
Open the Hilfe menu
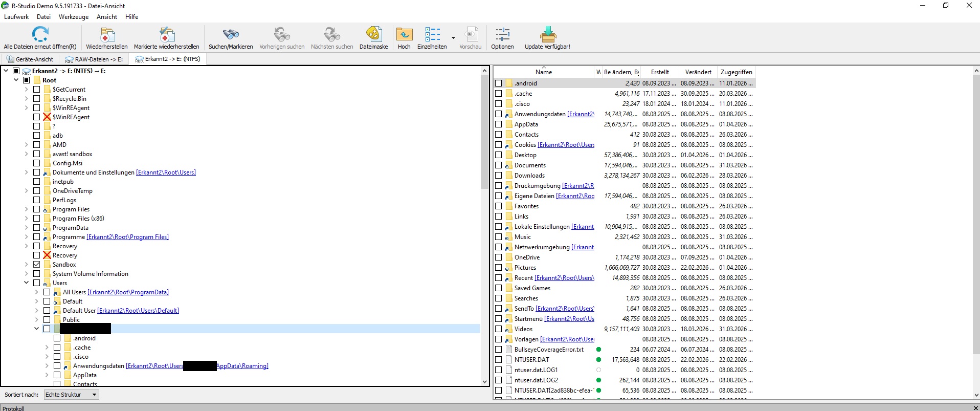(x=131, y=17)
